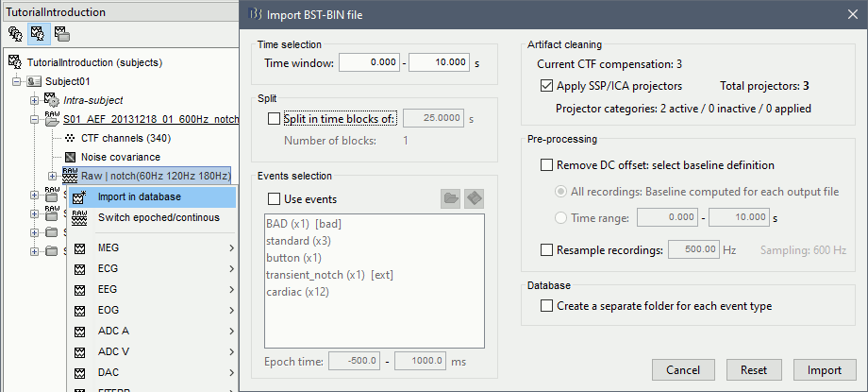Tick Remove DC offset checkbox
The width and height of the screenshot is (868, 392).
(x=548, y=165)
